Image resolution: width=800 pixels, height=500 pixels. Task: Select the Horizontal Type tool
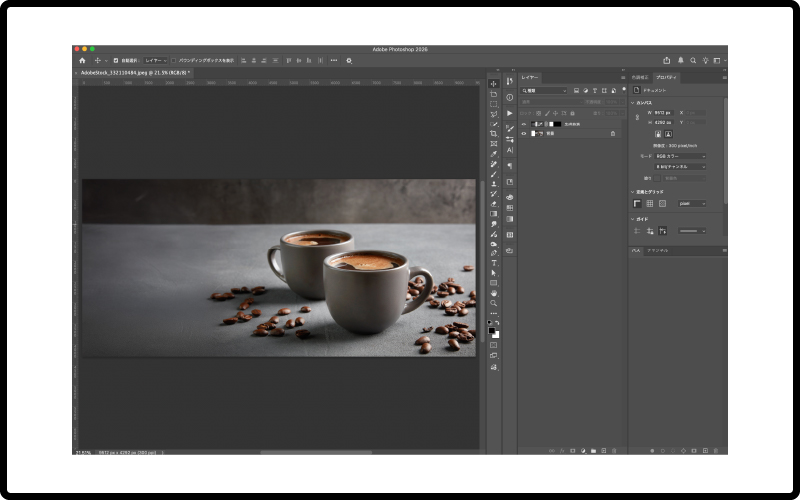[494, 263]
